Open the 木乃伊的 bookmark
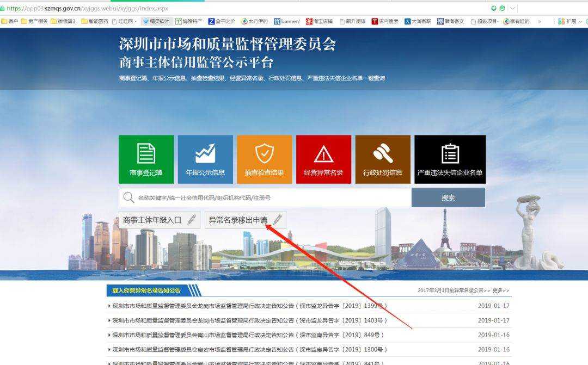This screenshot has width=588, height=365. coord(255,21)
